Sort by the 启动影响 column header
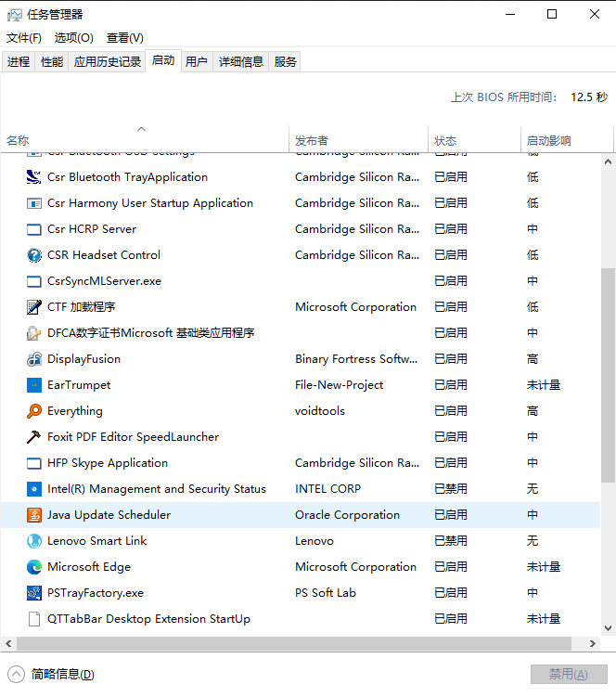This screenshot has height=697, width=616. [567, 138]
